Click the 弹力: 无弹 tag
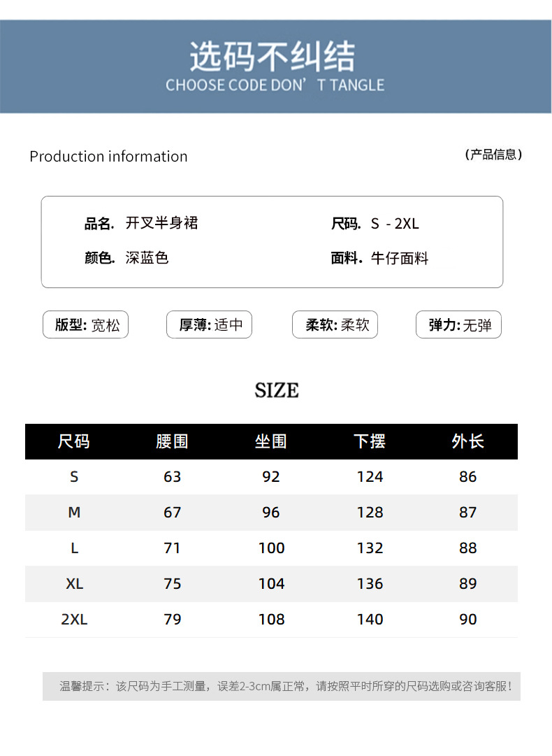This screenshot has width=552, height=756. coord(458,324)
